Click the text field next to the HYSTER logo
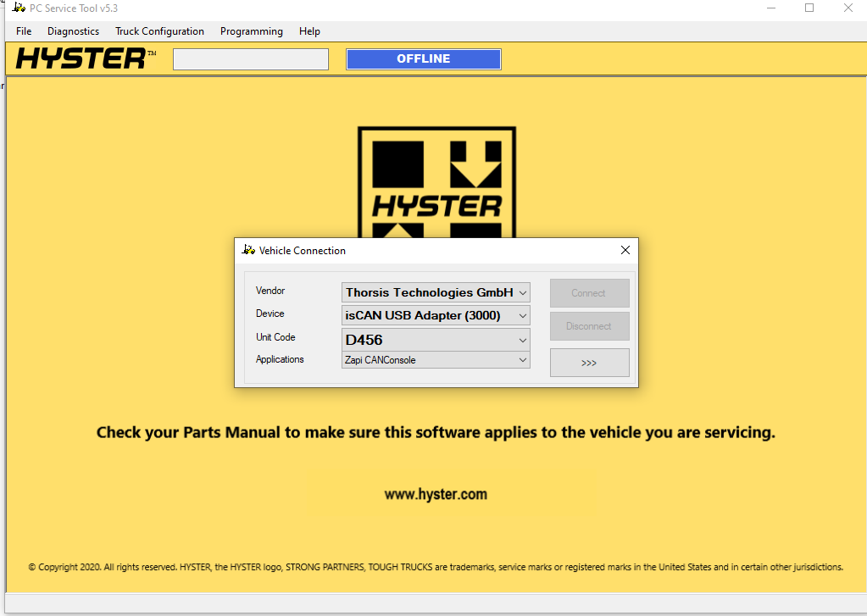This screenshot has height=616, width=867. [250, 58]
